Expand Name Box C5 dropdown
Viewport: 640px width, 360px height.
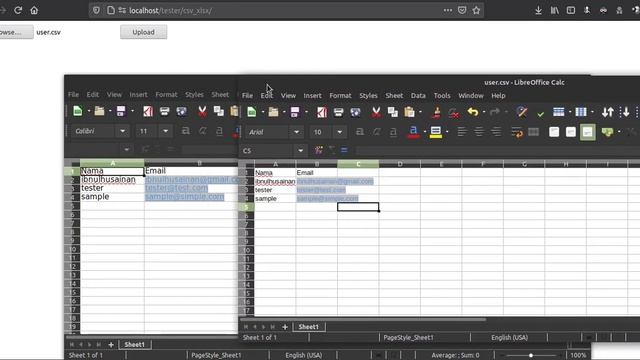(300, 151)
